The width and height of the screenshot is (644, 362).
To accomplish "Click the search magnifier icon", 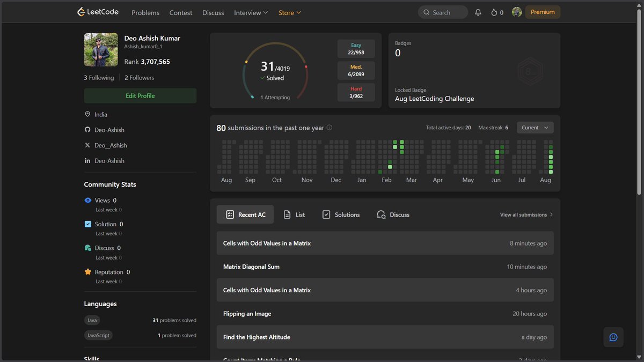I will (426, 12).
